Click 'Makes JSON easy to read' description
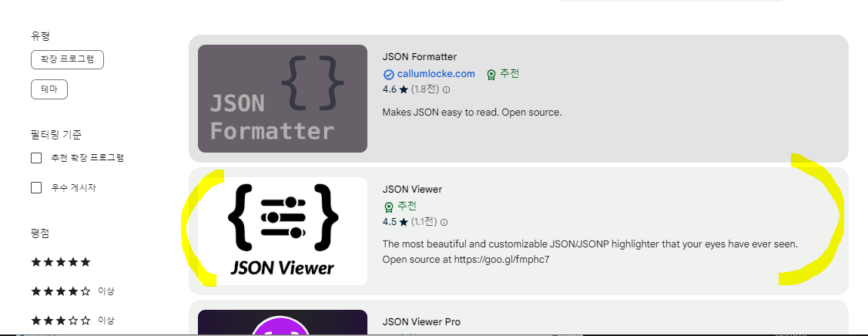 [472, 113]
